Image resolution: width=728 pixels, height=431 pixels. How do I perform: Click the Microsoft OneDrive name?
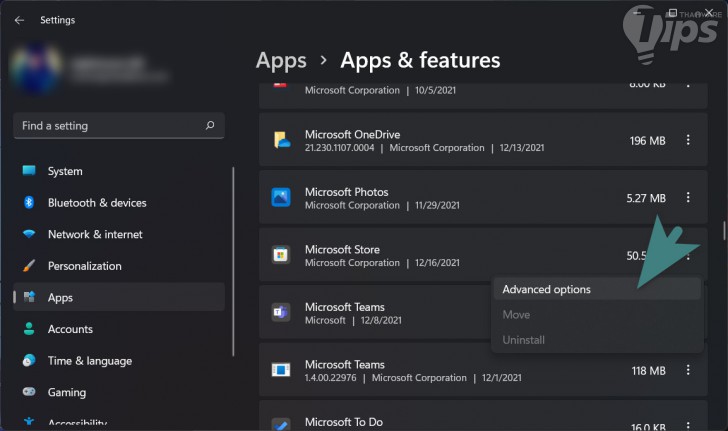[x=352, y=135]
